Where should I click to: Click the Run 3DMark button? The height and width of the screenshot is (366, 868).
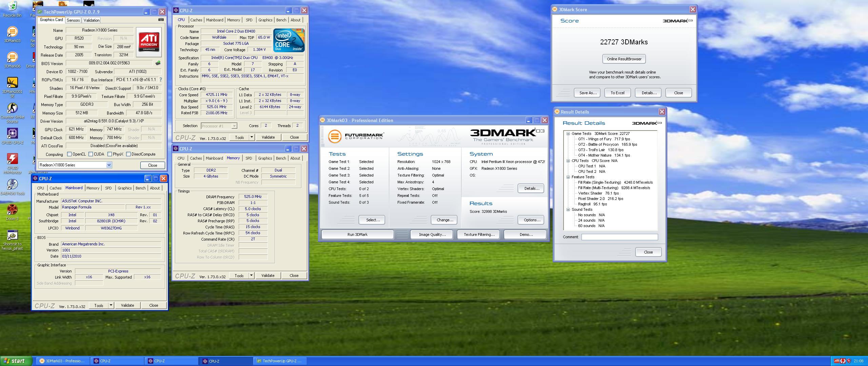coord(357,235)
